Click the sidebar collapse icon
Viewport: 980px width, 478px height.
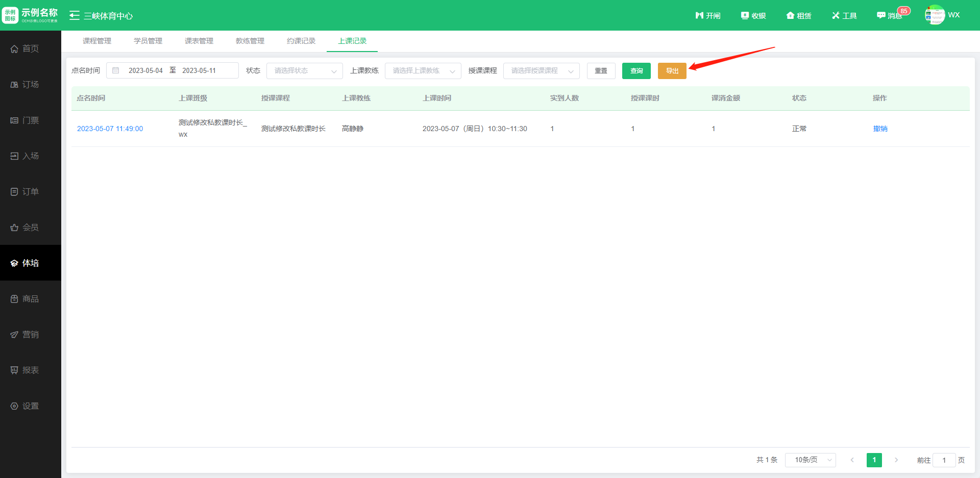coord(75,16)
